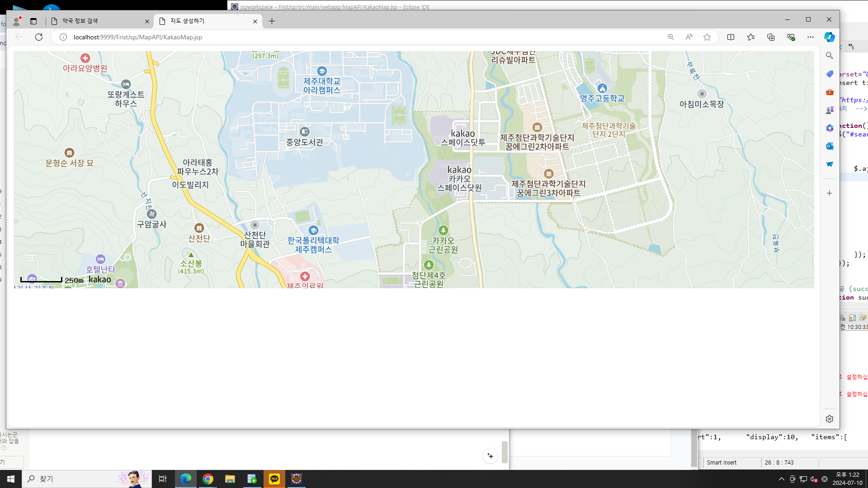
Task: Add sidebar app with plus button
Action: (x=829, y=193)
